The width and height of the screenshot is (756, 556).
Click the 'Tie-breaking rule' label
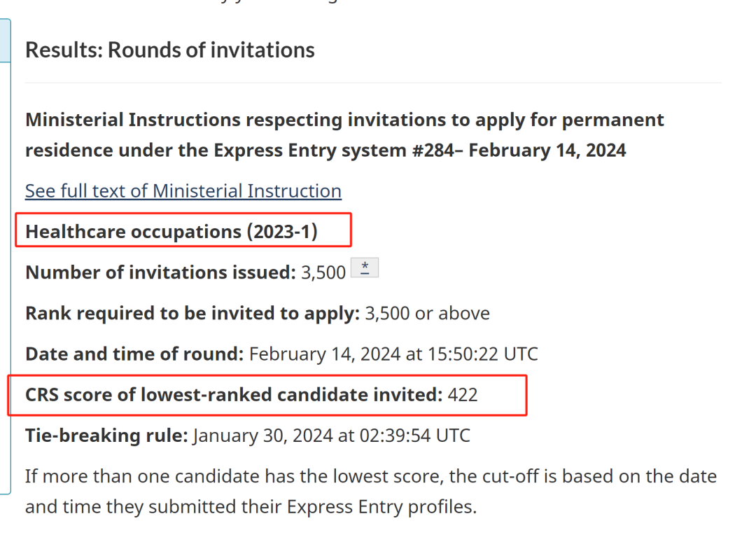coord(106,436)
